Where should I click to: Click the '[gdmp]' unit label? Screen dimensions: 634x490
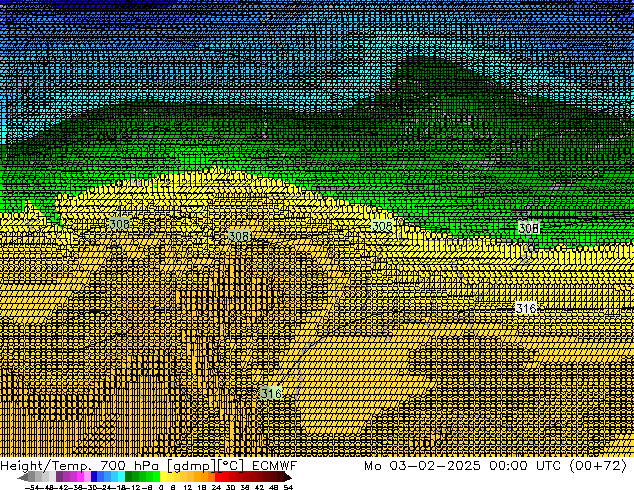190,466
